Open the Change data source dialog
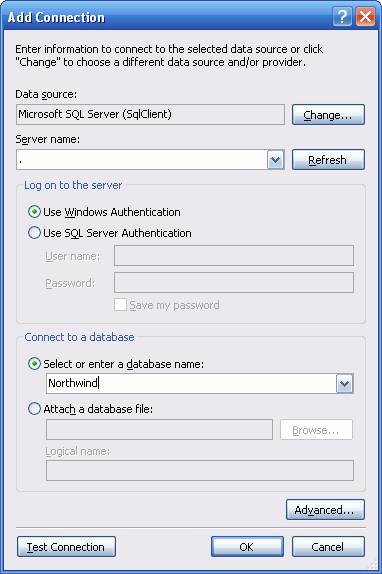Image resolution: width=382 pixels, height=574 pixels. point(328,115)
